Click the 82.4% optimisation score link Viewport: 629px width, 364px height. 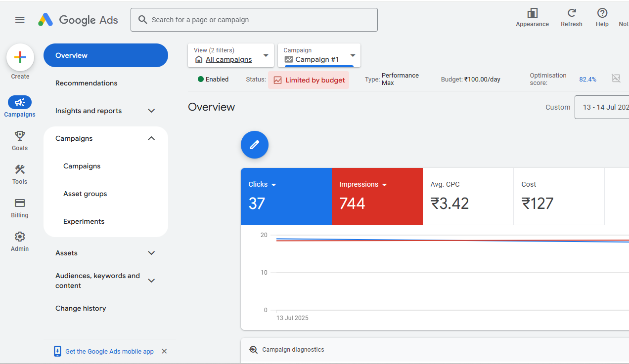point(587,80)
